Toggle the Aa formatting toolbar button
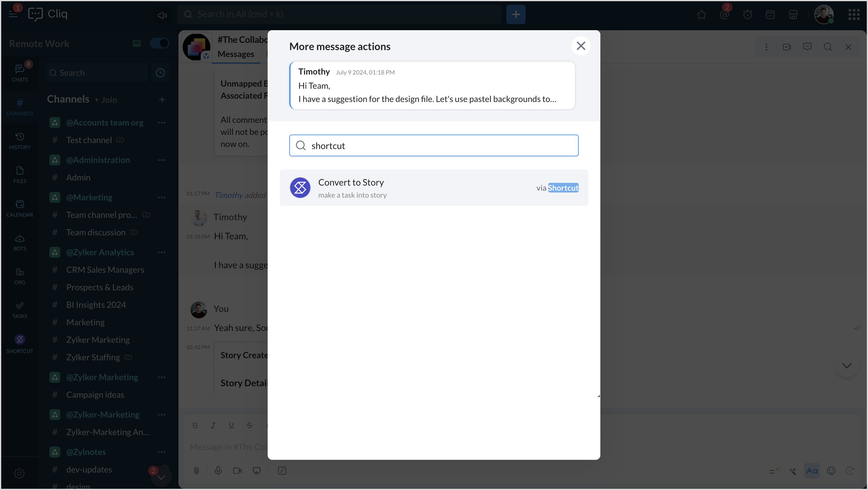 [812, 471]
